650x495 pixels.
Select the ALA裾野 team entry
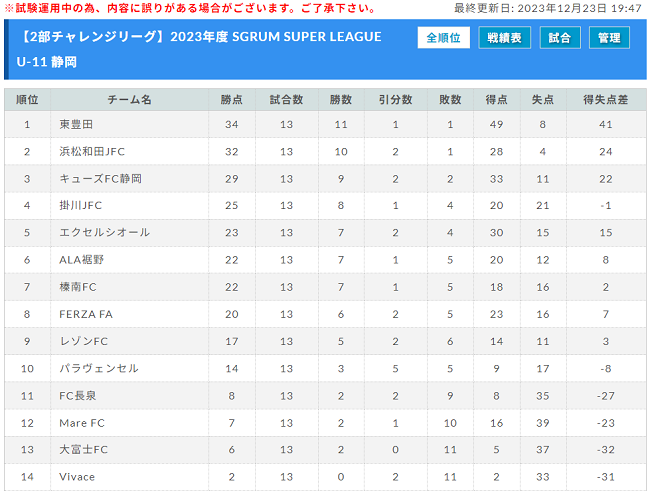click(x=81, y=260)
